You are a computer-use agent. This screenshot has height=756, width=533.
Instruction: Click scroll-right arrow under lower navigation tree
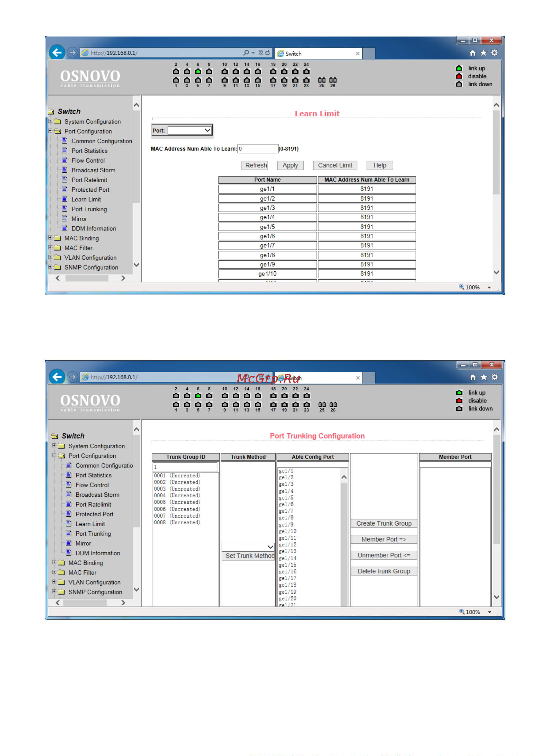tap(123, 603)
